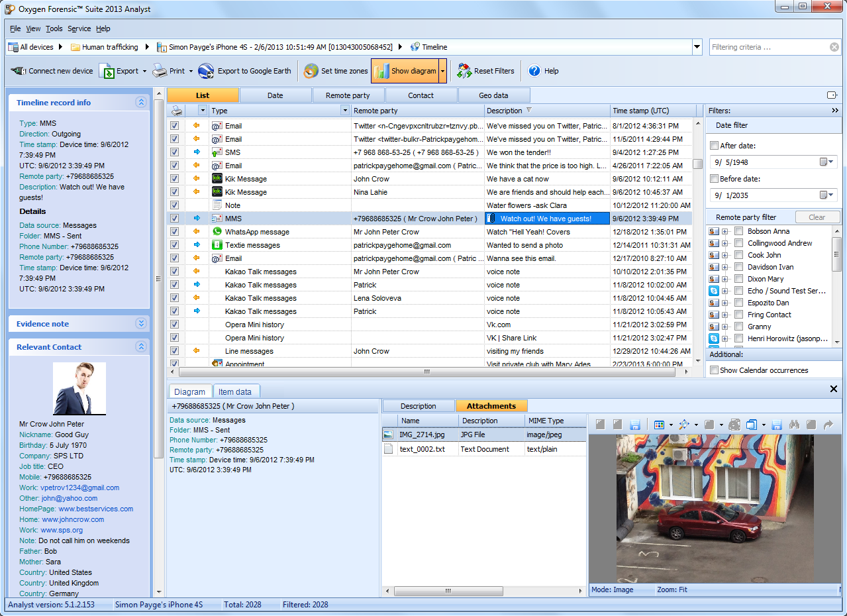Open the File menu

coord(15,28)
